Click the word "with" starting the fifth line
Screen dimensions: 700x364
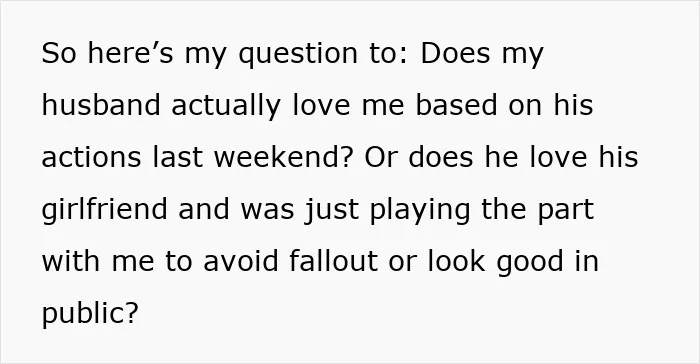[71, 261]
